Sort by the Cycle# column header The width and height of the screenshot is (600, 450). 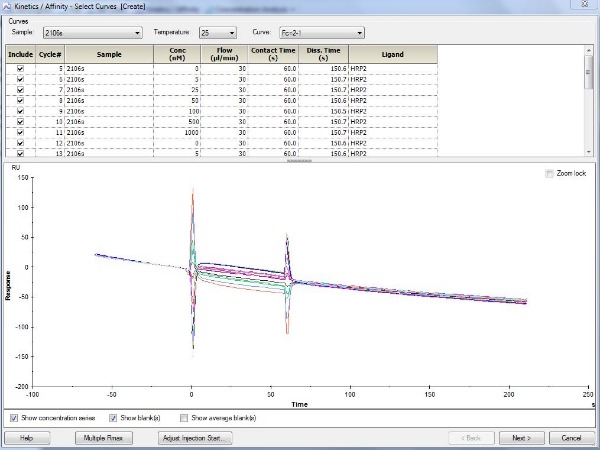coord(50,54)
